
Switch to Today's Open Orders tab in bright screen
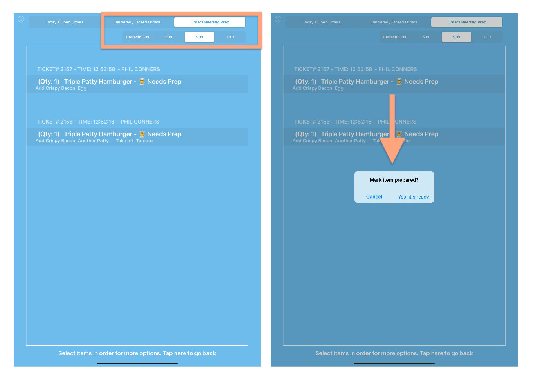(65, 22)
